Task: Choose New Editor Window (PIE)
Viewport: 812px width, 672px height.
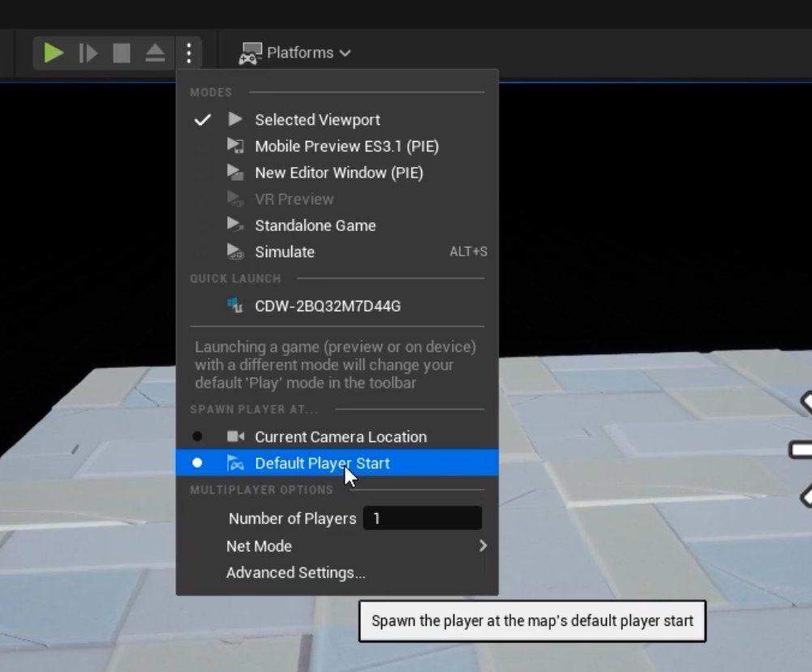Action: (x=337, y=173)
